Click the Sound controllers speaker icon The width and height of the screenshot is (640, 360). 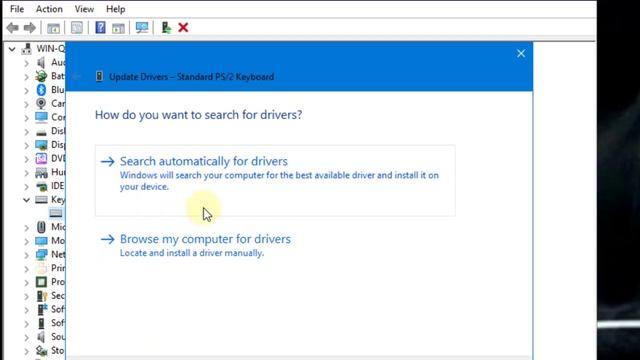click(x=41, y=337)
